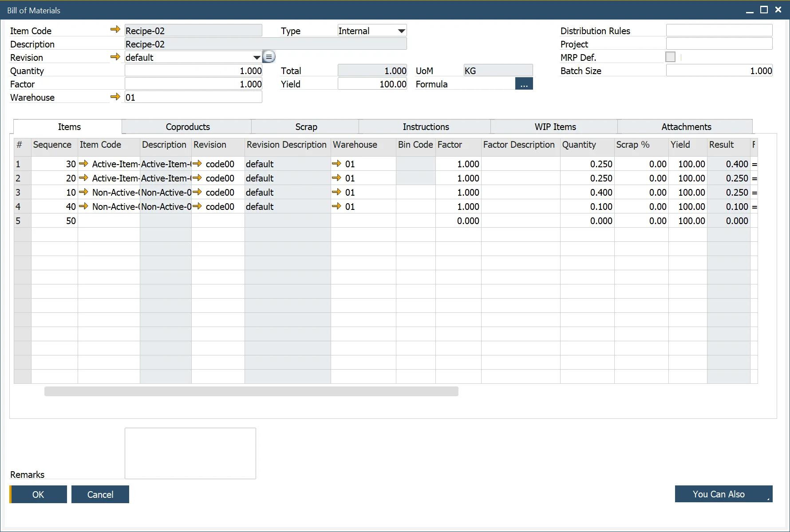This screenshot has width=790, height=532.
Task: Open revision link arrow in row 2
Action: click(x=197, y=178)
